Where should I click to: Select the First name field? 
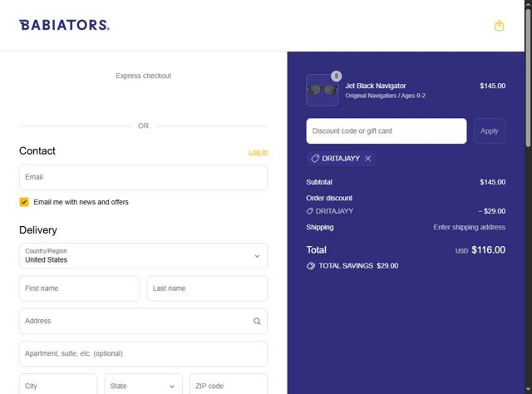(80, 288)
